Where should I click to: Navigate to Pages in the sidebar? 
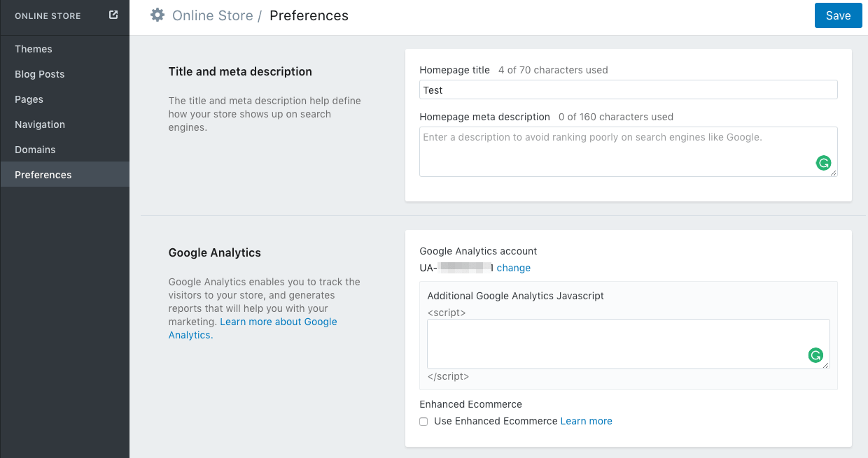tap(29, 99)
